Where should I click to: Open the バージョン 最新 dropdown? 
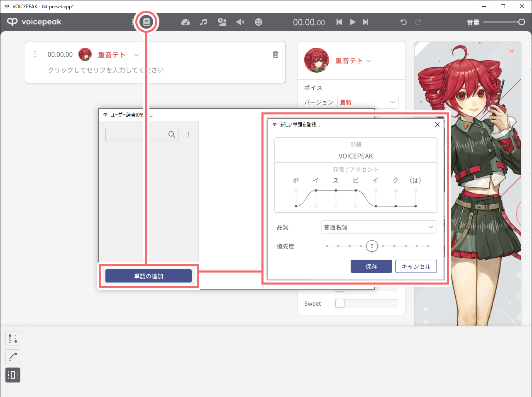pyautogui.click(x=368, y=102)
